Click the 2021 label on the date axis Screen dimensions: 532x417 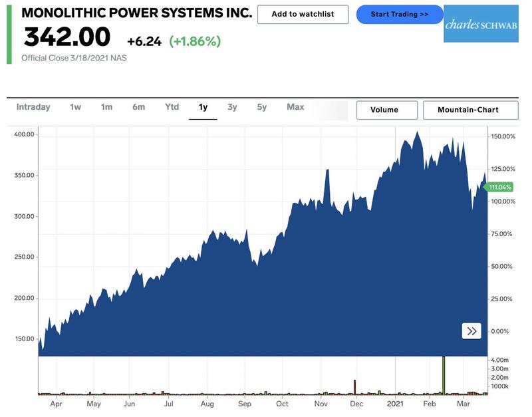(x=395, y=404)
